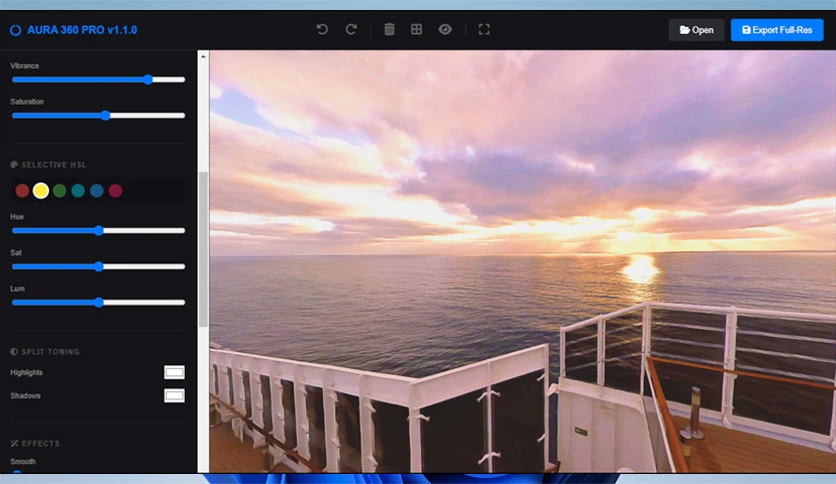The image size is (836, 484).
Task: Select the blue HSL color dot
Action: click(97, 191)
